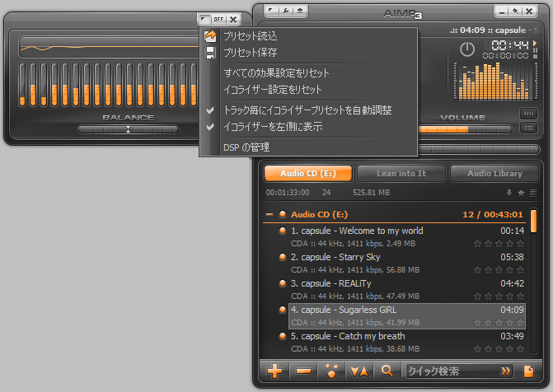
Task: Rate REALiTy with the third star
Action: [499, 296]
